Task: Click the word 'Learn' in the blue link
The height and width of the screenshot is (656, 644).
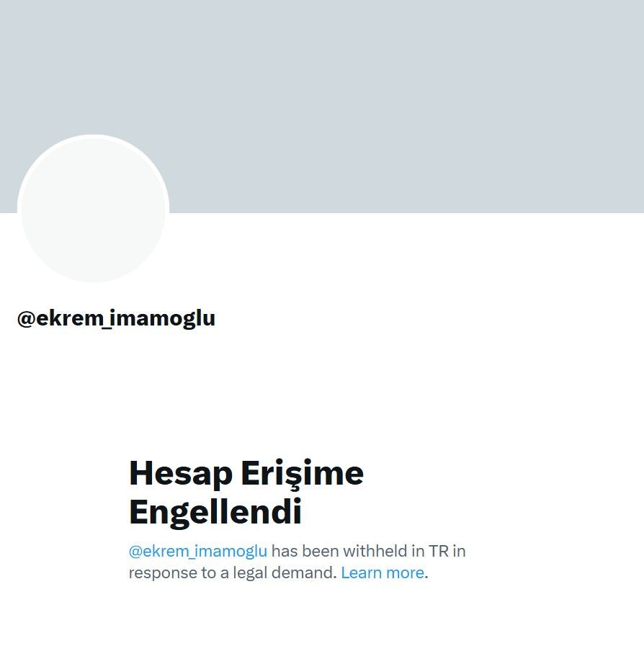Action: 362,572
